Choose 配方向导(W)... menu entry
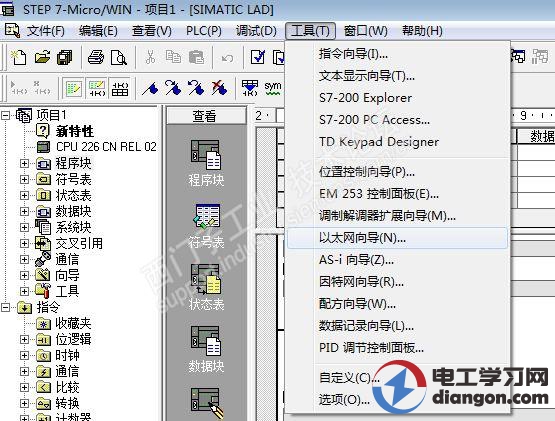The image size is (555, 421). pos(397,304)
